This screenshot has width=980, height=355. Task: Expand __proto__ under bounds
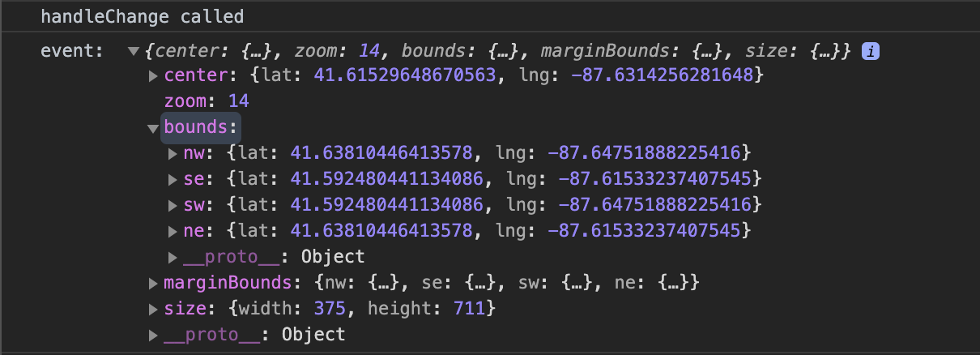tap(173, 257)
